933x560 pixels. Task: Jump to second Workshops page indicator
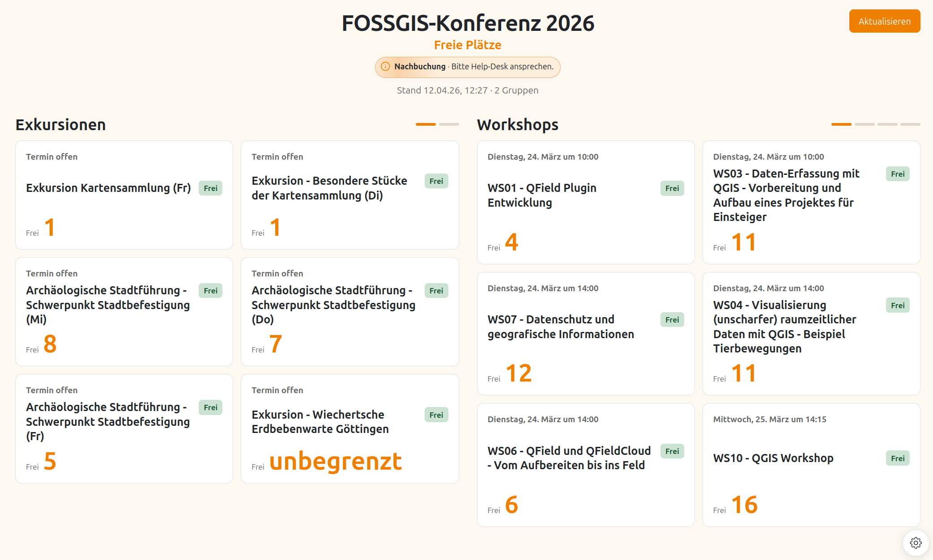(865, 124)
